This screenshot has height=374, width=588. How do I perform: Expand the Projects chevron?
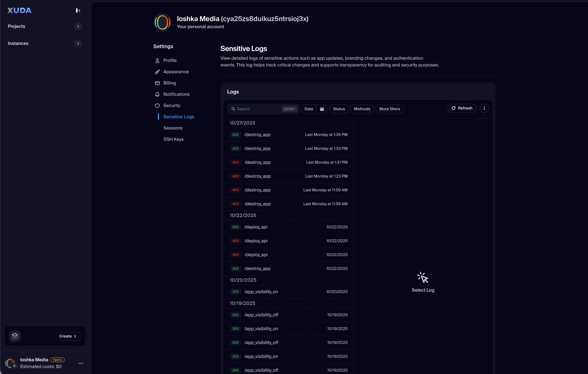(x=78, y=26)
